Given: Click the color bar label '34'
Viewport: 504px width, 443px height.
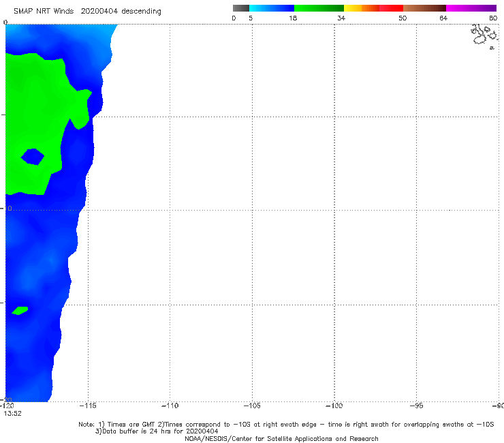Looking at the screenshot, I should point(341,18).
